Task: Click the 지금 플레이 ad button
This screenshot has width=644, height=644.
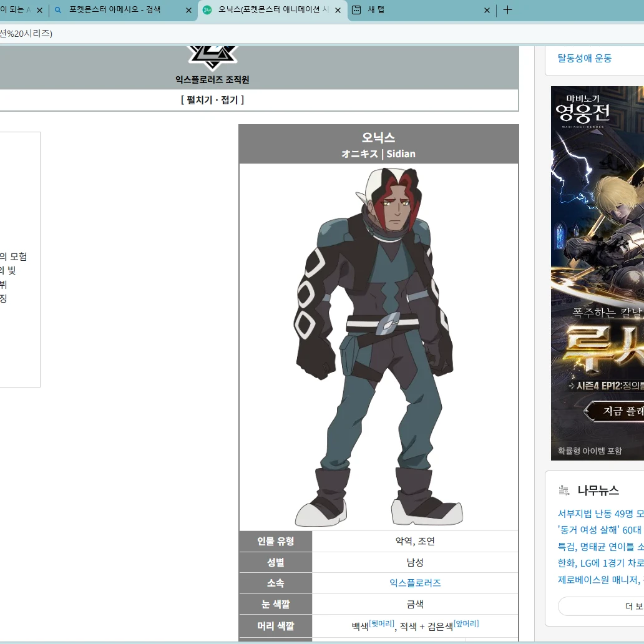Action: tap(613, 411)
